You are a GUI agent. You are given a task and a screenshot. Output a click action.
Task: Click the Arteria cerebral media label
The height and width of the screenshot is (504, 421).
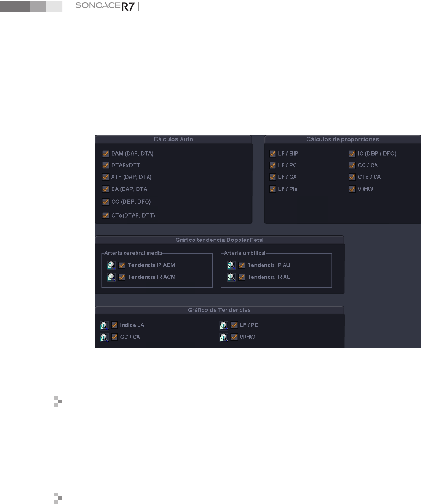(133, 253)
